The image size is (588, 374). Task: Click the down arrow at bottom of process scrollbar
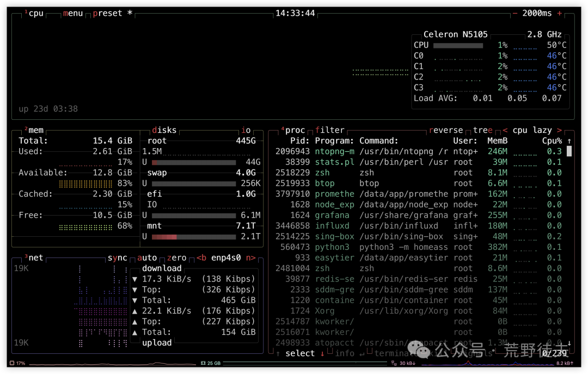[x=569, y=343]
